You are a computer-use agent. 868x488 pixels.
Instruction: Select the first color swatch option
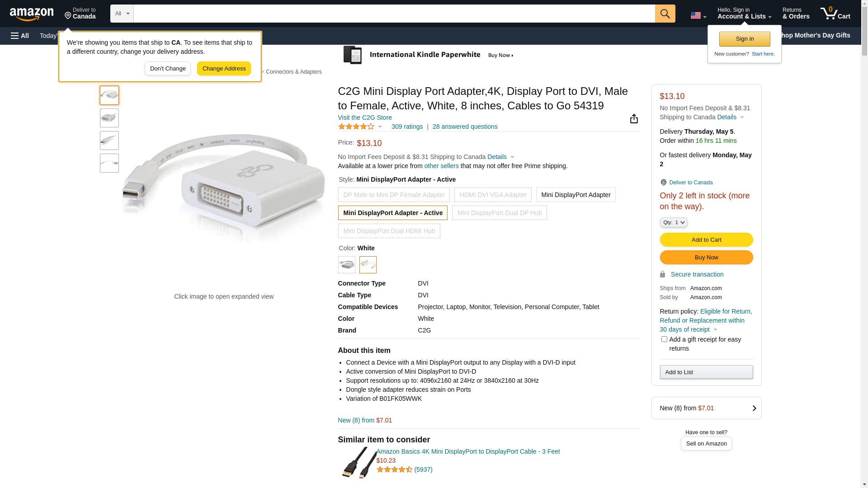pos(346,265)
